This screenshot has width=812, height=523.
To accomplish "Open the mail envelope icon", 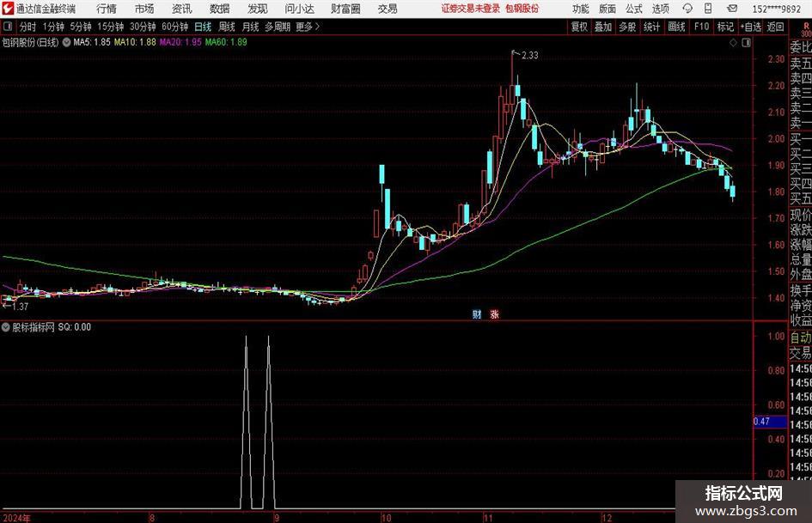I will tap(732, 9).
